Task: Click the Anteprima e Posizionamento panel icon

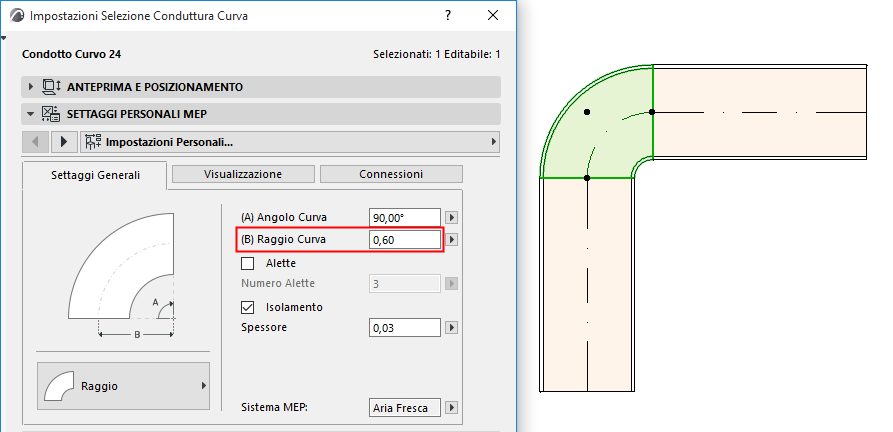Action: (51, 87)
